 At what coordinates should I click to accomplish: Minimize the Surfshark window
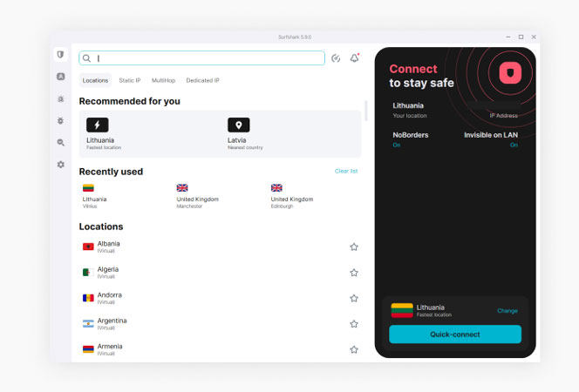(x=508, y=37)
